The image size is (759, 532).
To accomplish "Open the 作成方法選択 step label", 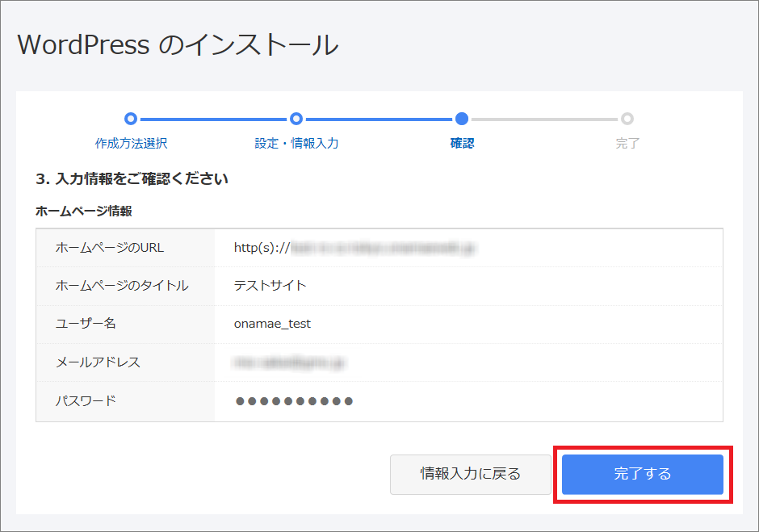I will click(x=131, y=143).
